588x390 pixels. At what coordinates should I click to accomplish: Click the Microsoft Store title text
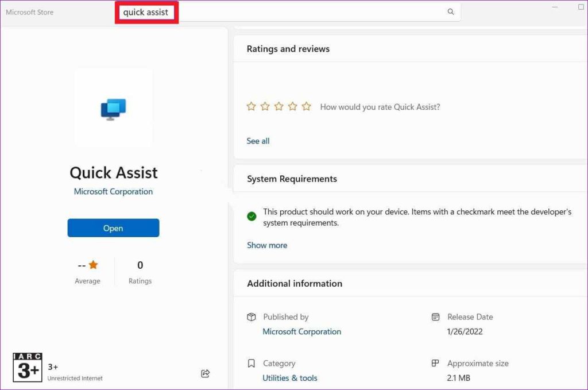(30, 12)
